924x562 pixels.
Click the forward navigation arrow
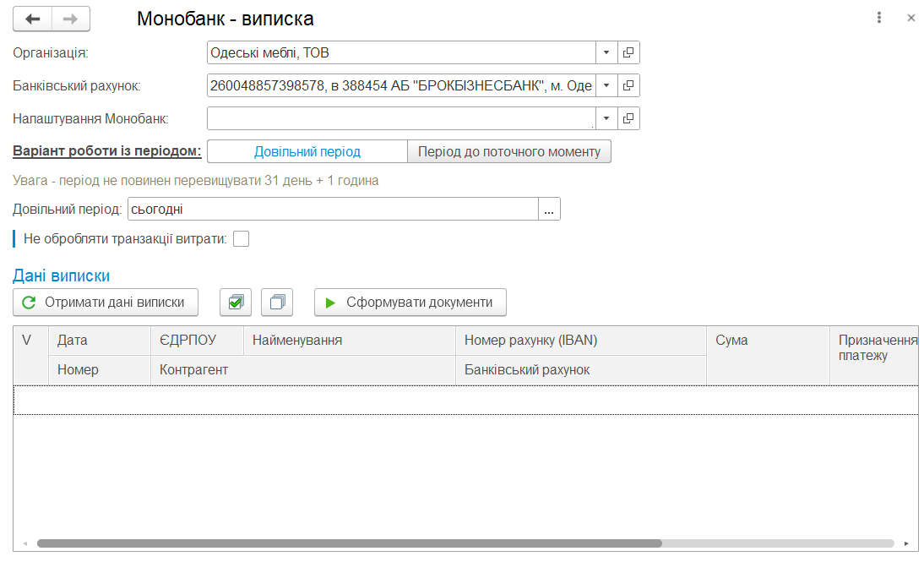(71, 19)
